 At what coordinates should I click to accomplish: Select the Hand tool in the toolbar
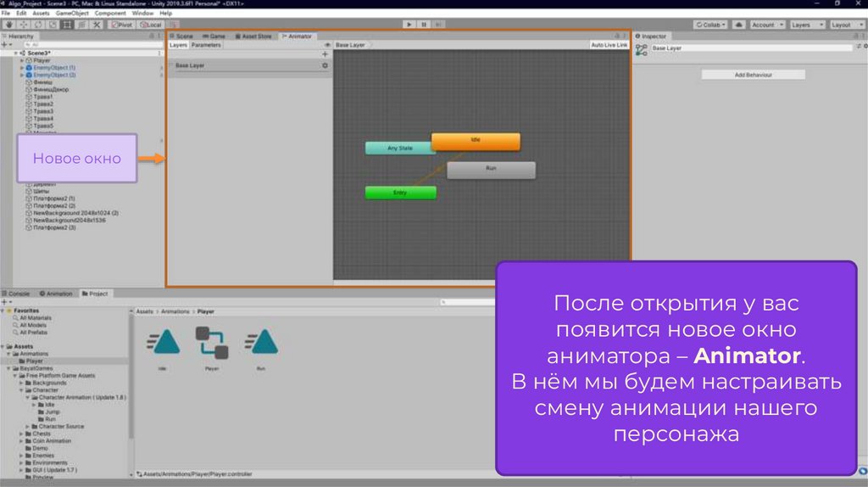[x=8, y=25]
